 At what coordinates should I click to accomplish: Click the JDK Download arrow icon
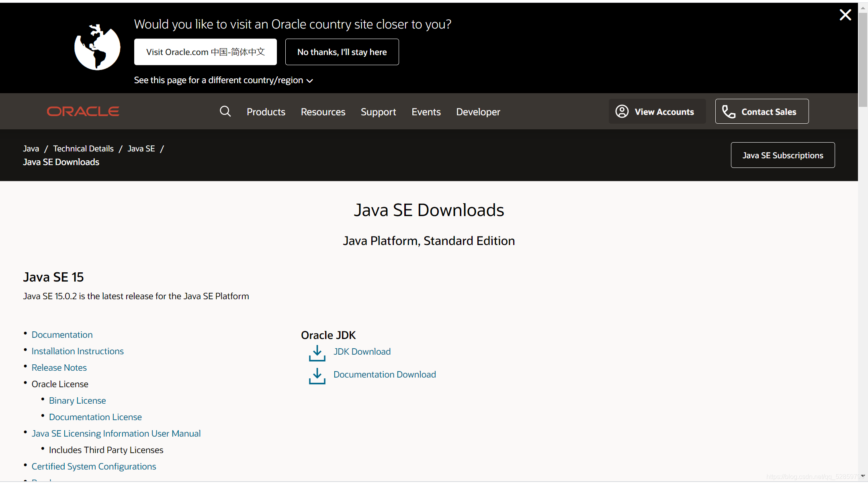point(317,353)
